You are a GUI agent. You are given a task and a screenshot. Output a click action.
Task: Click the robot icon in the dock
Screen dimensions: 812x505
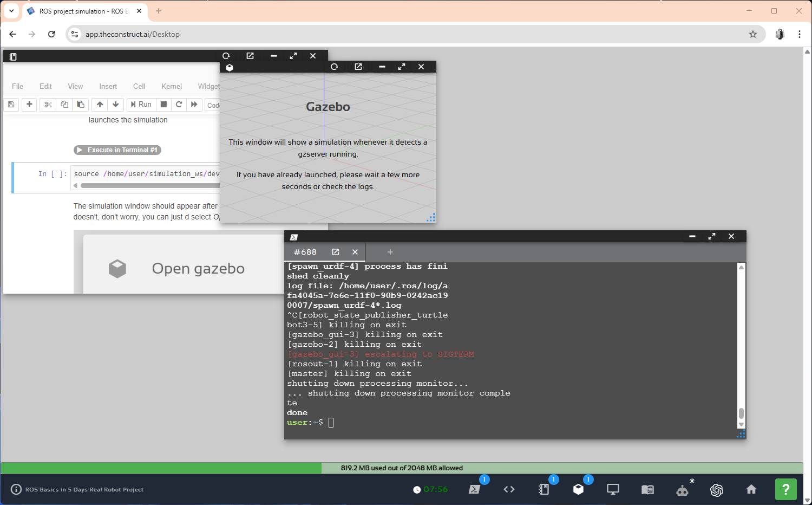(x=682, y=490)
